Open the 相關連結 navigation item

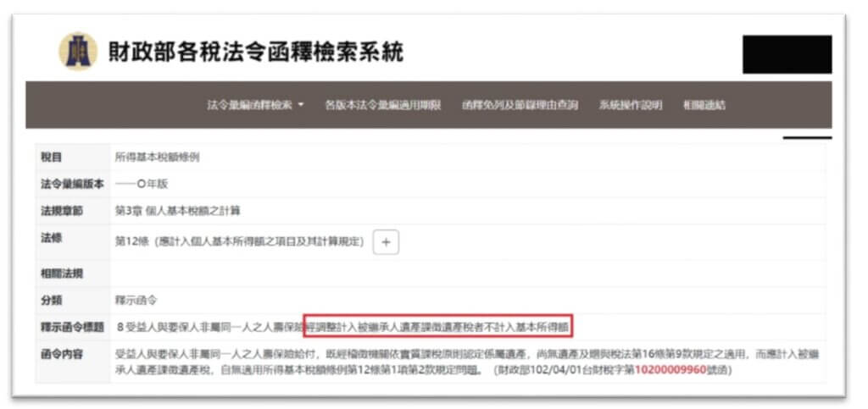(704, 105)
